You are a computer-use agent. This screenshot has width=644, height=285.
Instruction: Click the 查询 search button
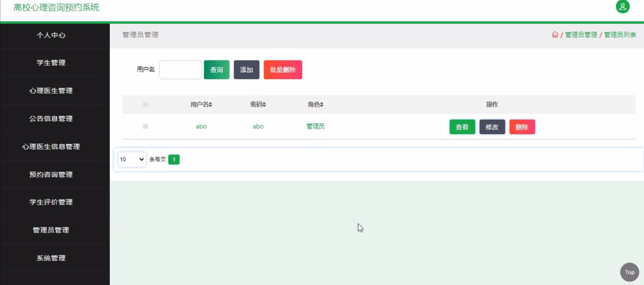[217, 69]
